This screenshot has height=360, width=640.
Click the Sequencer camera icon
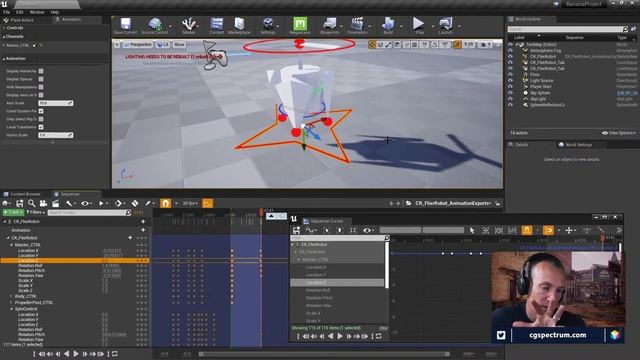point(43,203)
